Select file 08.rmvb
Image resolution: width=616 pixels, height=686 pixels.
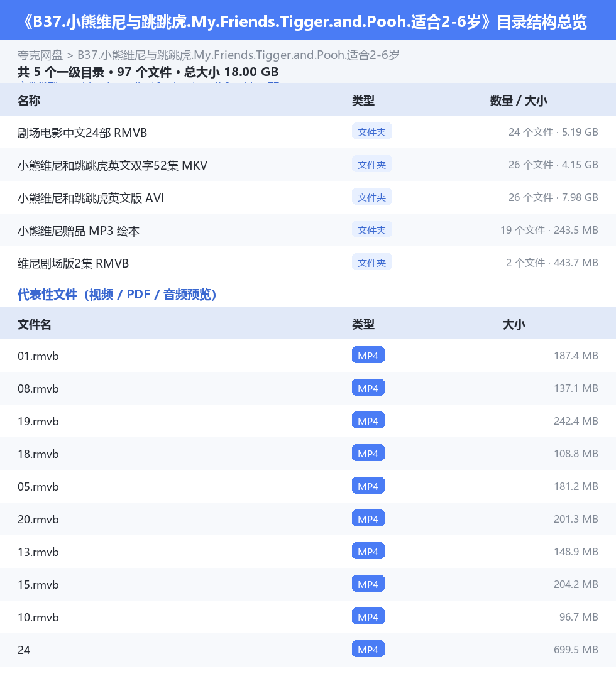[x=38, y=389]
